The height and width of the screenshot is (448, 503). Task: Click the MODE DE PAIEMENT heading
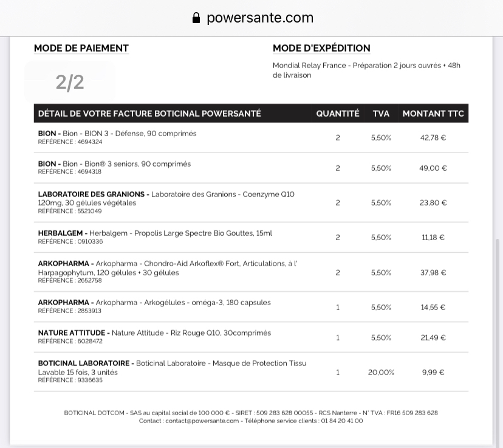point(81,48)
